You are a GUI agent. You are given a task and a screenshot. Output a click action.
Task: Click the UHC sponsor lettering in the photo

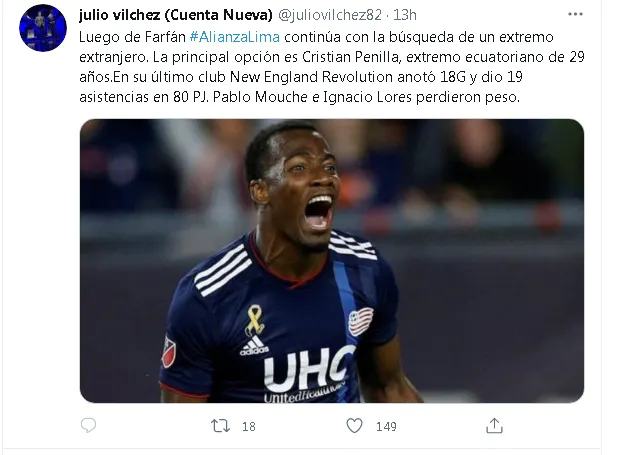[x=309, y=369]
